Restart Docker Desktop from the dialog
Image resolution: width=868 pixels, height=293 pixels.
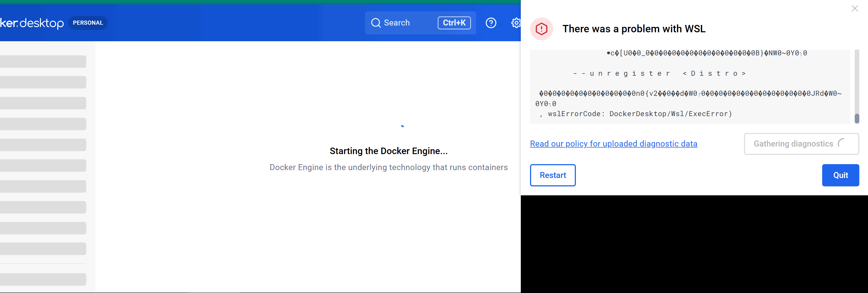point(553,175)
